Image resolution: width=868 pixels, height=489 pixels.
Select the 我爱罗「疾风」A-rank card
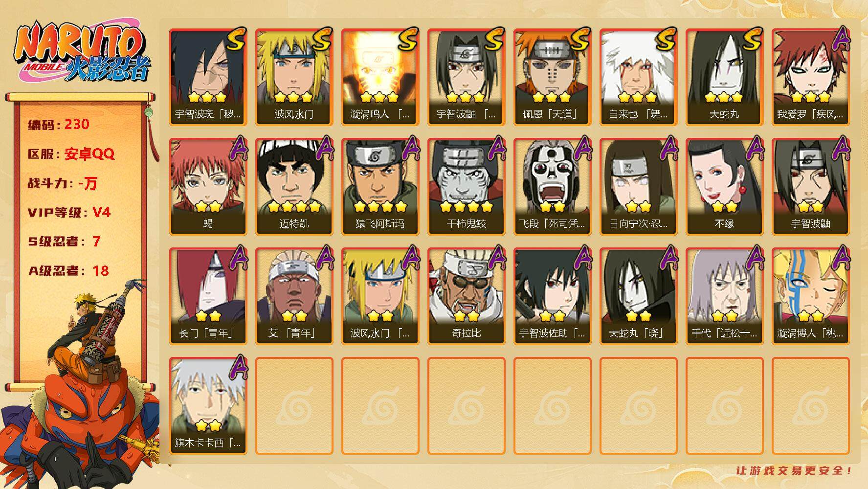[810, 77]
